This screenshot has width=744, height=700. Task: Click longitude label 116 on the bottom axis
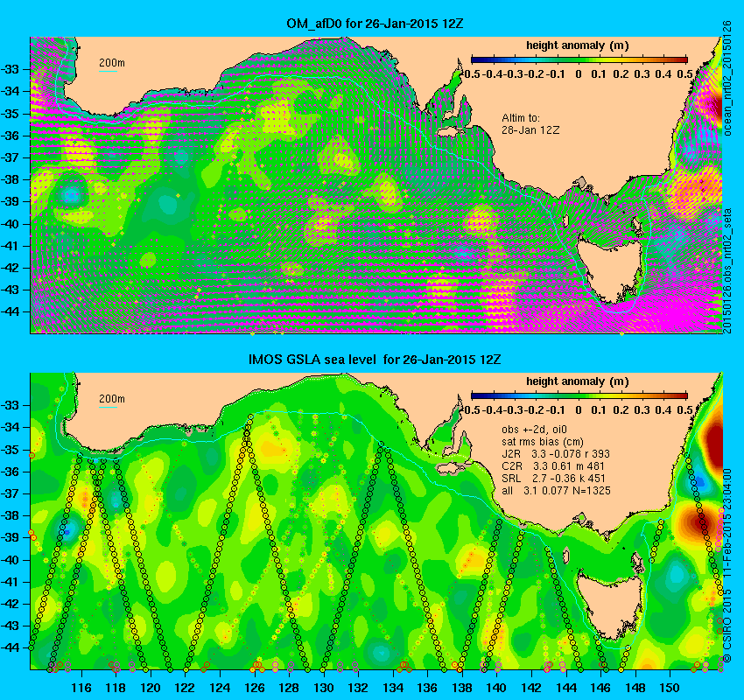81,687
